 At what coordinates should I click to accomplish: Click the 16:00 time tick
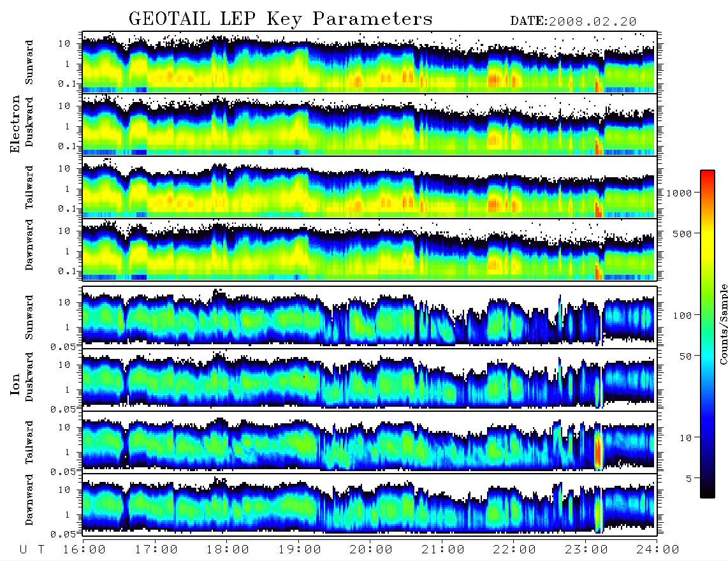[x=84, y=550]
